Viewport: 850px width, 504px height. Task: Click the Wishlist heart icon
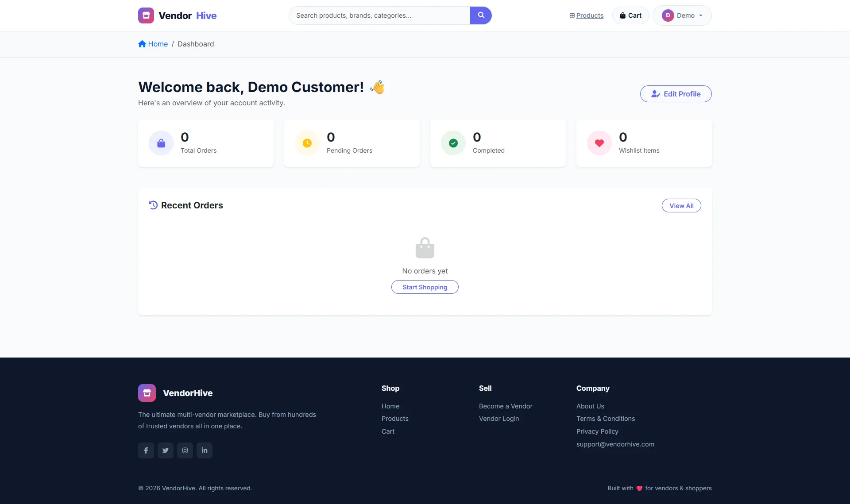599,143
